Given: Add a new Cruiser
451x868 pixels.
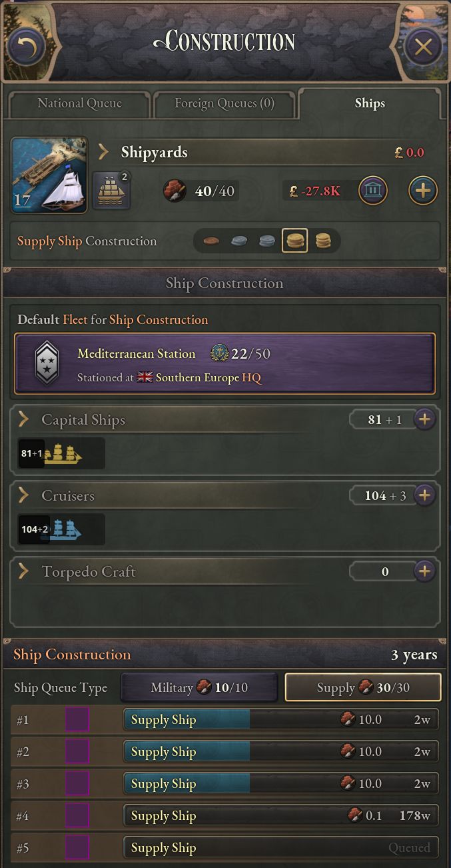Looking at the screenshot, I should [x=424, y=495].
